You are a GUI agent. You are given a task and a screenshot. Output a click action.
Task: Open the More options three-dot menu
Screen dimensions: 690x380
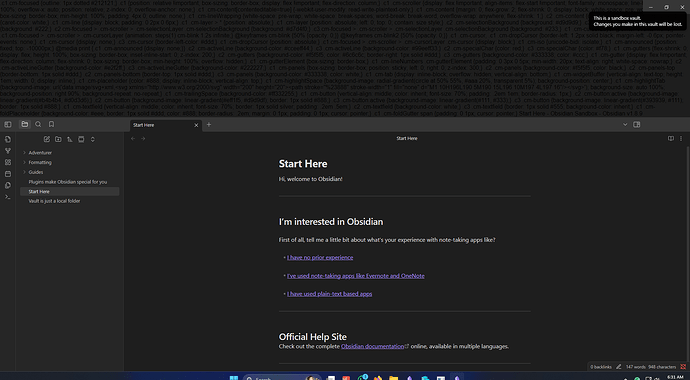click(681, 139)
